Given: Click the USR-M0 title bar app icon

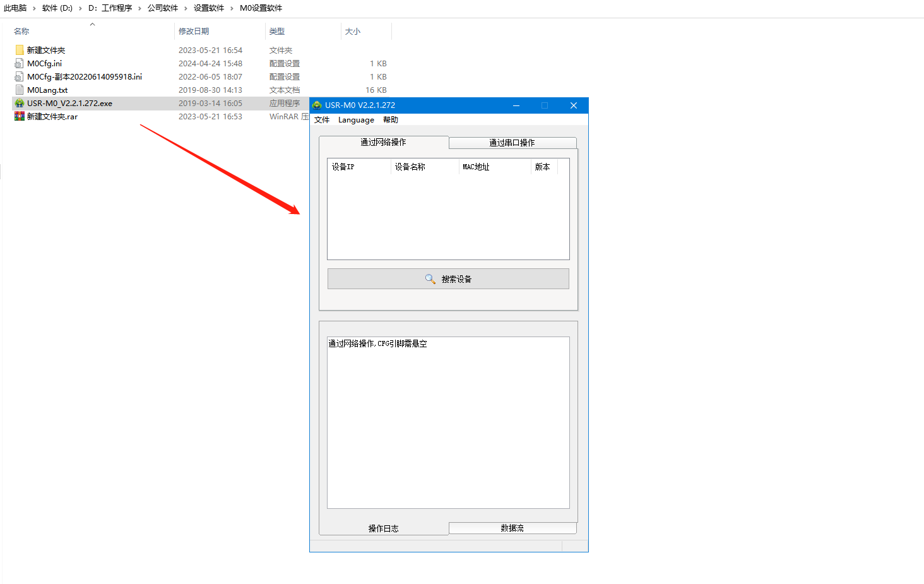Looking at the screenshot, I should [317, 105].
